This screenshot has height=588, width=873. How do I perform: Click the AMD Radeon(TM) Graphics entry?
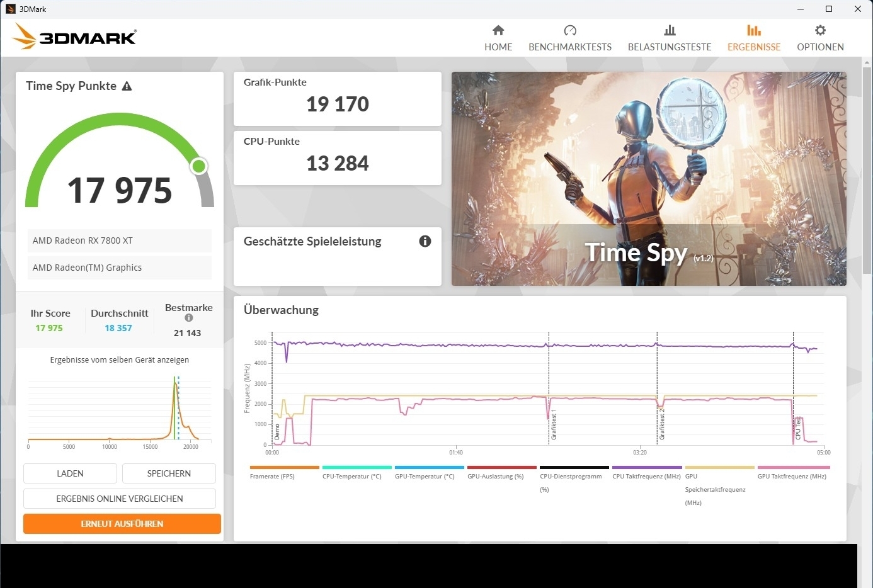[120, 268]
